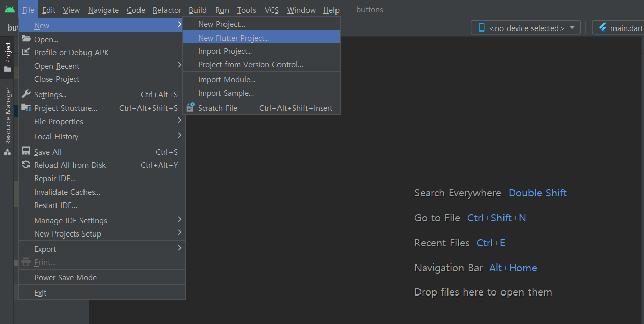Expand the Local History submenu
Screen dimensions: 644x324
click(x=179, y=135)
